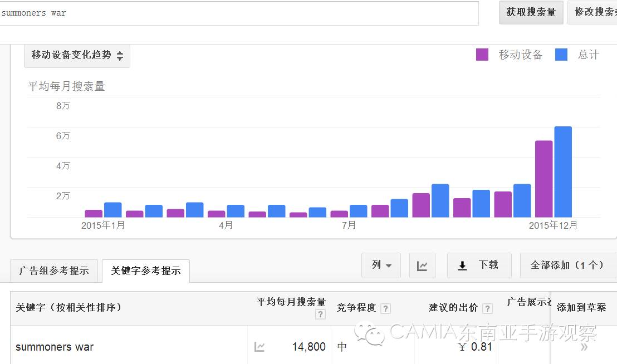Click the blue 2015年12月 total bar

[x=563, y=172]
